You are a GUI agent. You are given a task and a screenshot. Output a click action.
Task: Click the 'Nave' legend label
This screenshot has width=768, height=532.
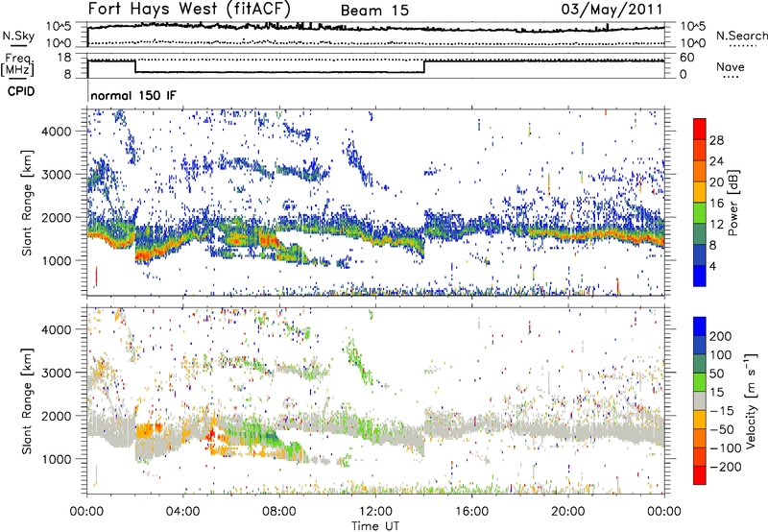tap(731, 66)
